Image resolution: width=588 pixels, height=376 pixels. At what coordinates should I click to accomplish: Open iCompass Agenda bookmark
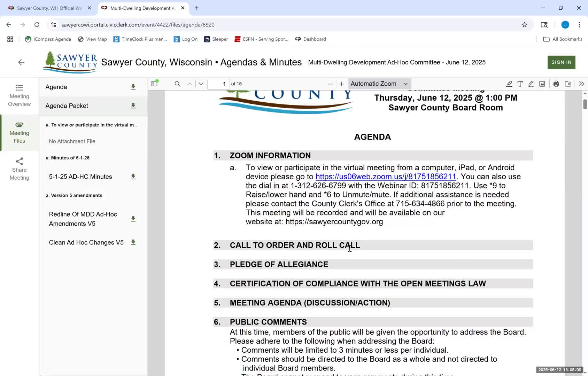click(x=48, y=39)
